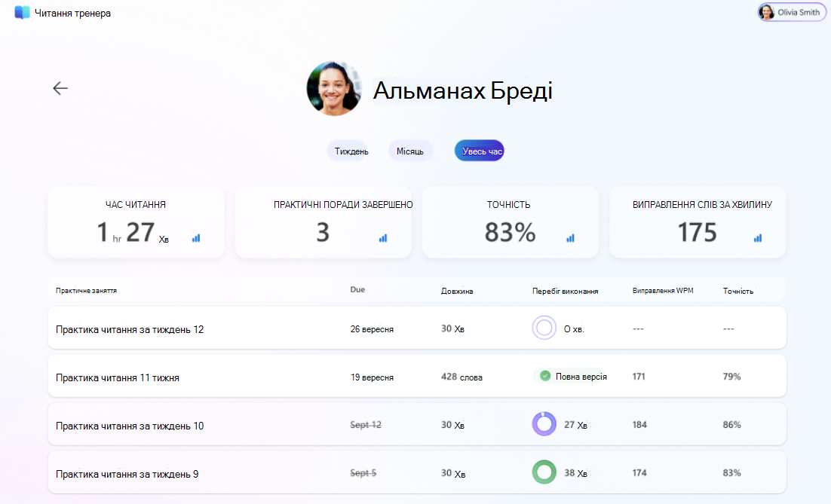
Task: Click the 27 Хв progress value
Action: coord(575,425)
